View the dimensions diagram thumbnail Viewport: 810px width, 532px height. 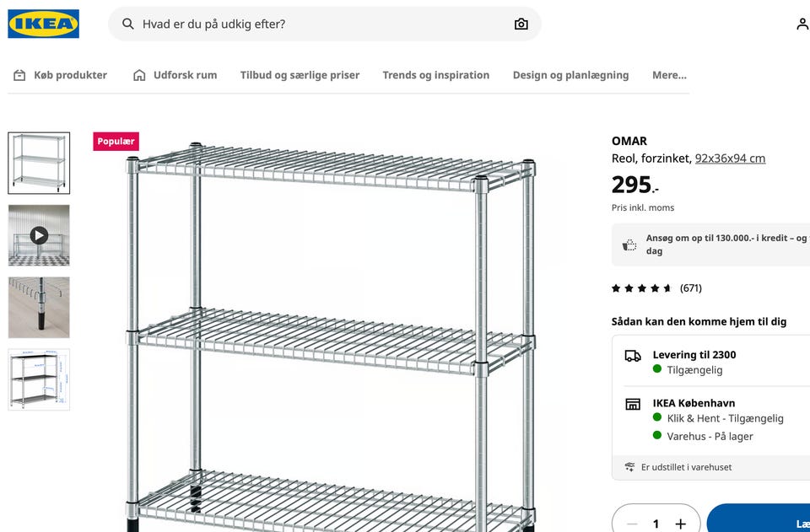point(39,379)
